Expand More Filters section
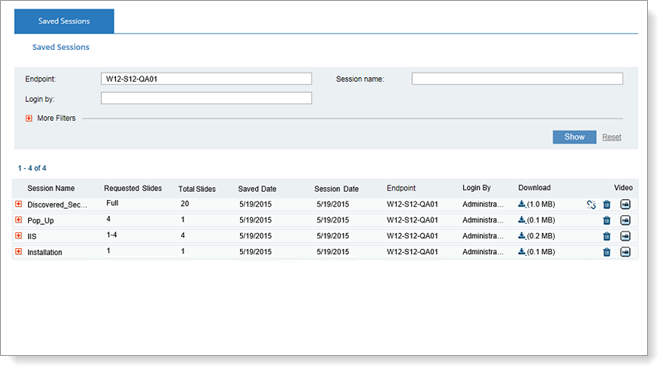 29,118
